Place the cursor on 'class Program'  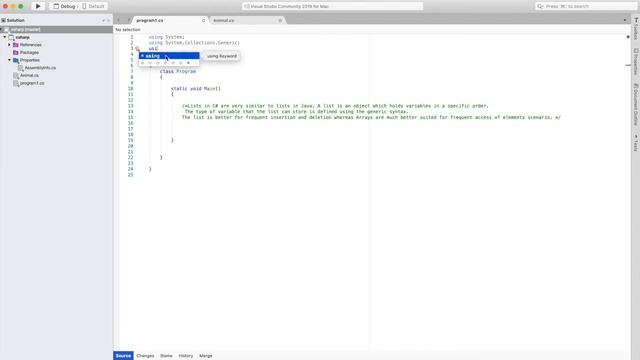tap(178, 71)
